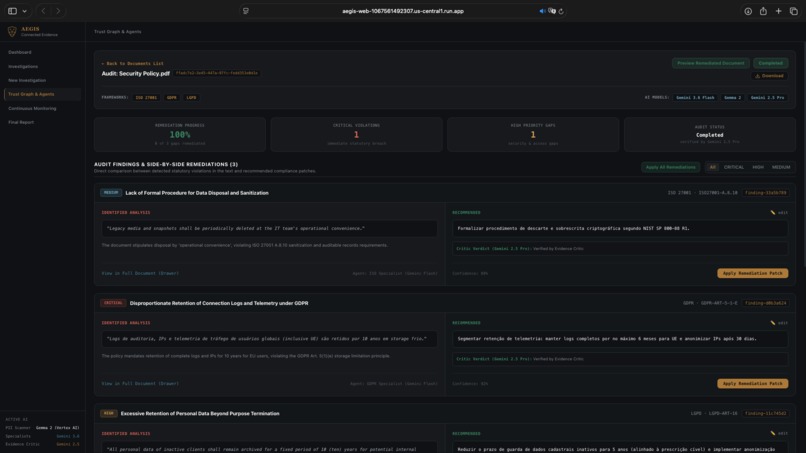Select New Investigation in the sidebar
This screenshot has width=806, height=453.
tap(27, 80)
